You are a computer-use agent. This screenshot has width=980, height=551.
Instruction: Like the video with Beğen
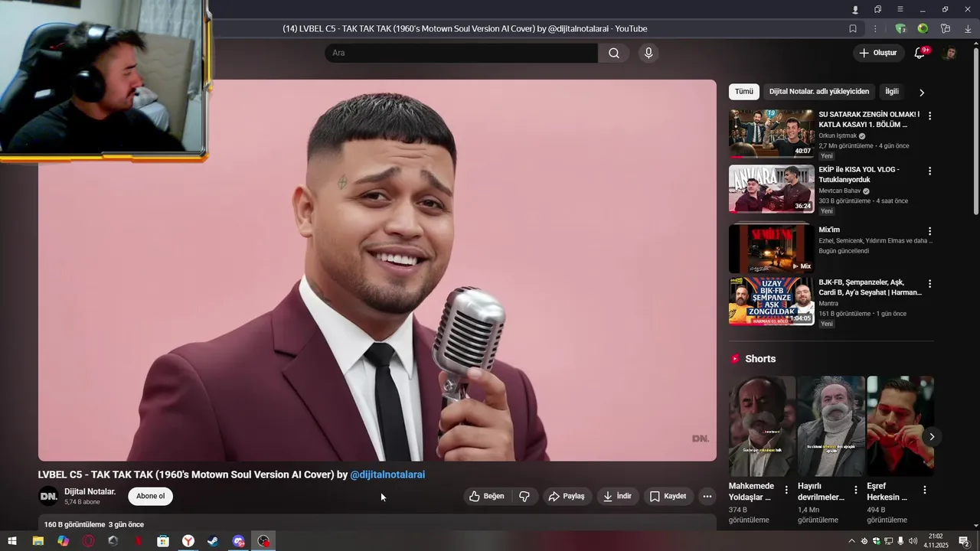coord(487,496)
